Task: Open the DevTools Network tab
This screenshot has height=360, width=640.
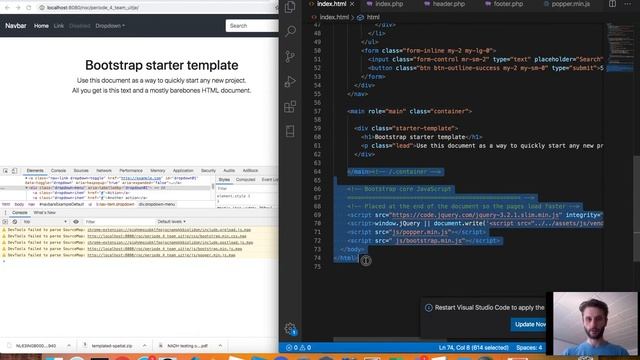Action: pos(104,171)
